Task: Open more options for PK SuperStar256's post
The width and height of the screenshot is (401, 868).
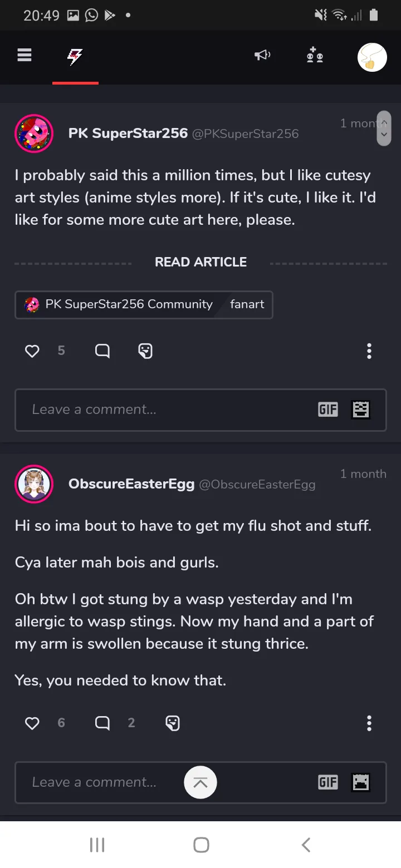Action: point(369,351)
